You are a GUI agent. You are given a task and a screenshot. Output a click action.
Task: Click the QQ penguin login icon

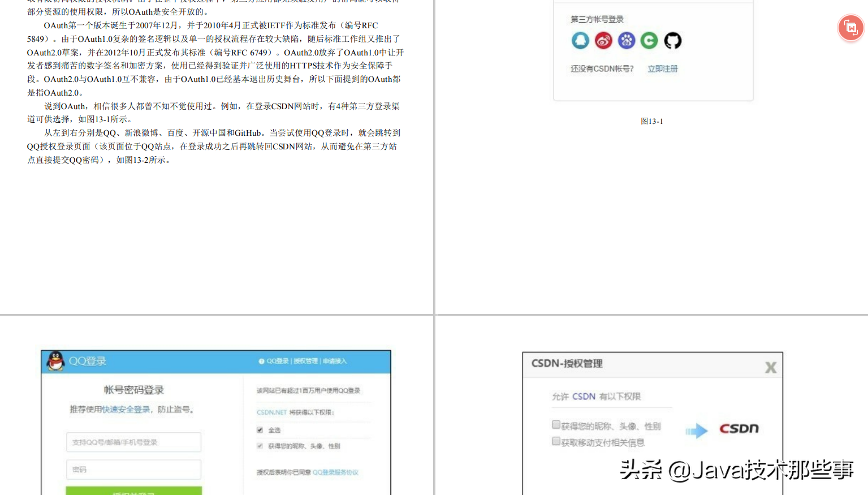tap(580, 40)
